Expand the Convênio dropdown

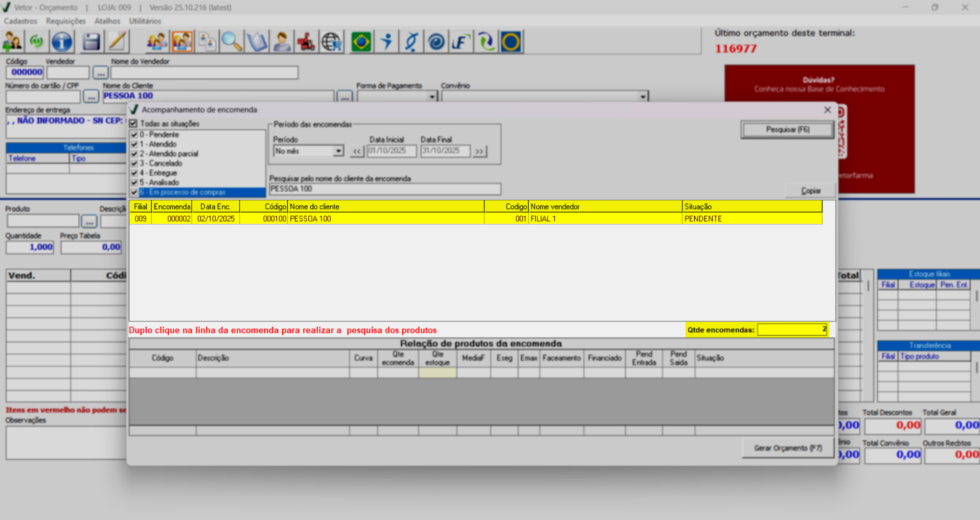(643, 97)
